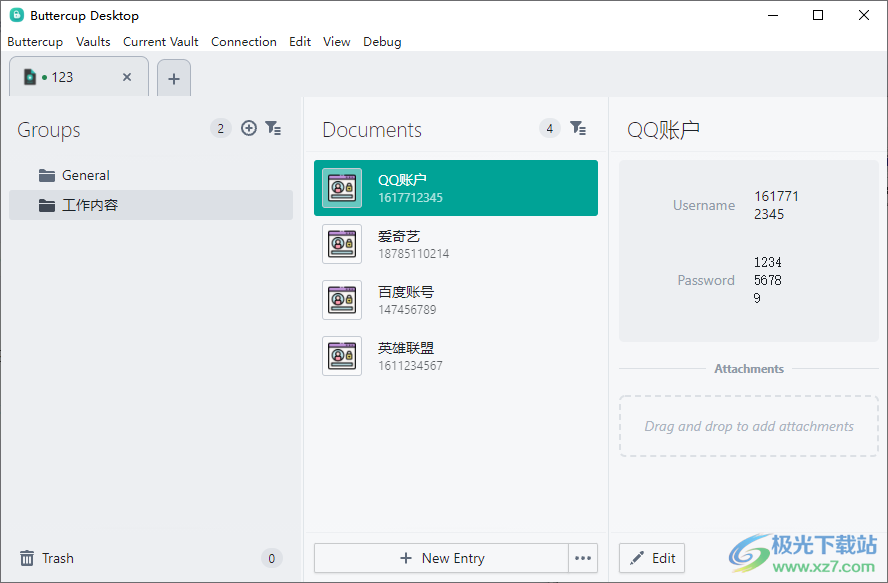Open the Debug menu
Screen dimensions: 888x583
[x=382, y=42]
